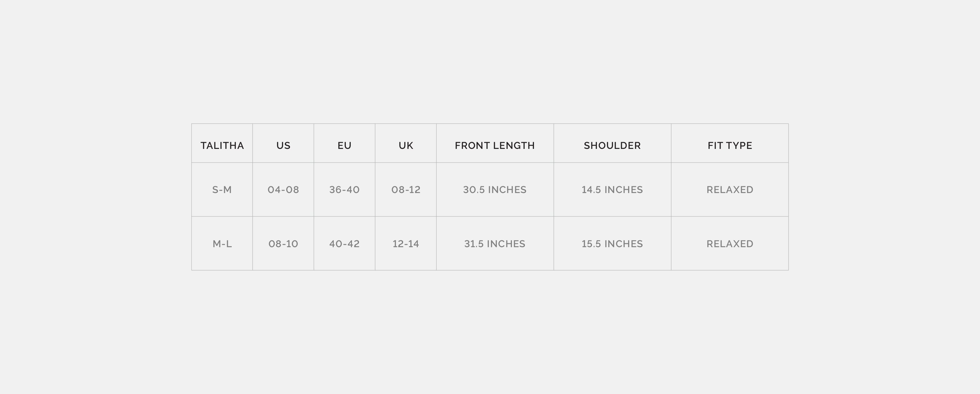Click the 08-10 US size cell
This screenshot has width=980, height=394.
tap(283, 244)
